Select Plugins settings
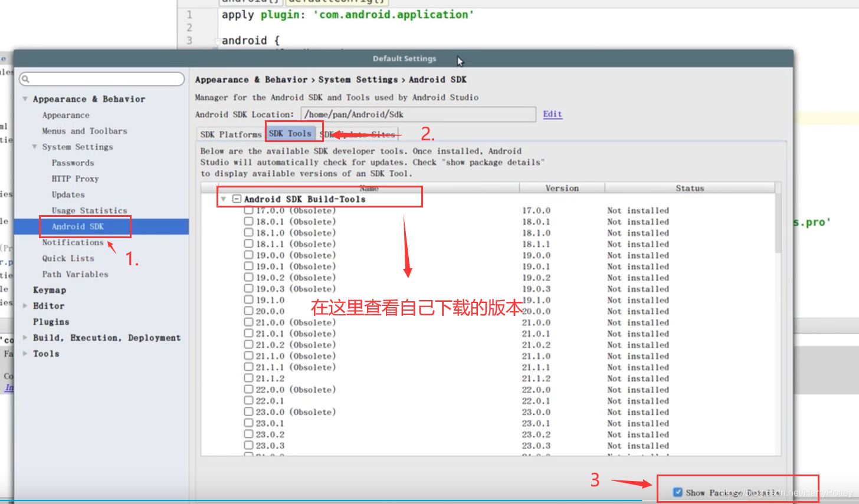This screenshot has height=504, width=859. [51, 322]
